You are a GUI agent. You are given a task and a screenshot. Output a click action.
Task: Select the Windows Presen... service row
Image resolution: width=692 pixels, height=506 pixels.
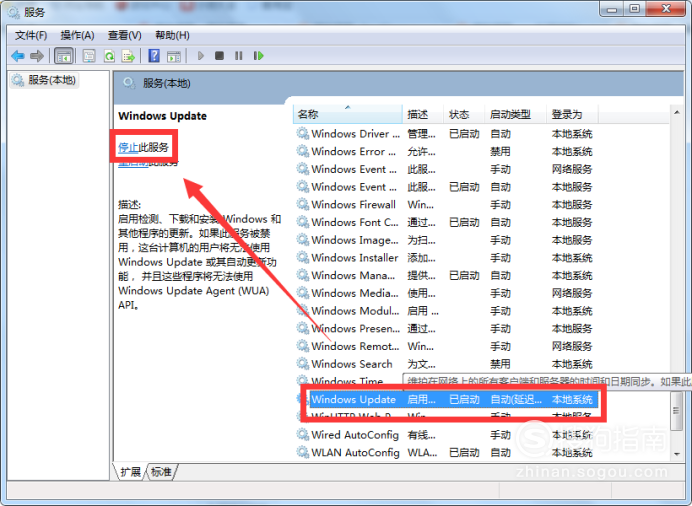[446, 329]
